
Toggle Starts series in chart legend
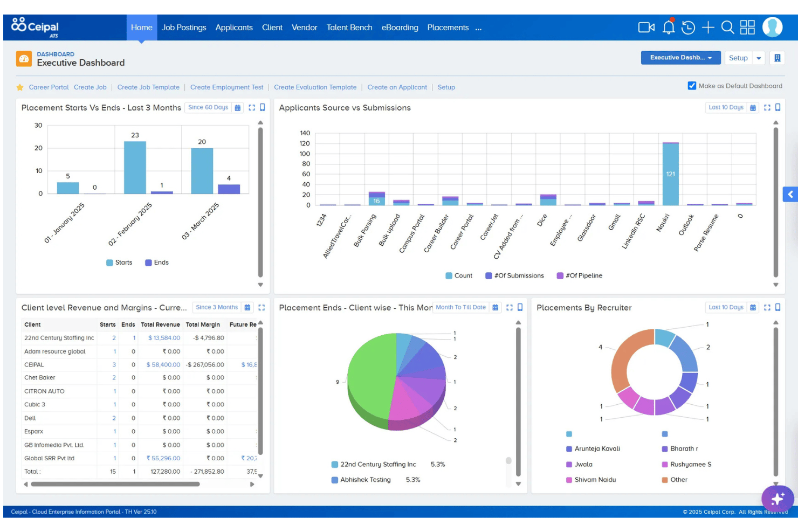(119, 262)
